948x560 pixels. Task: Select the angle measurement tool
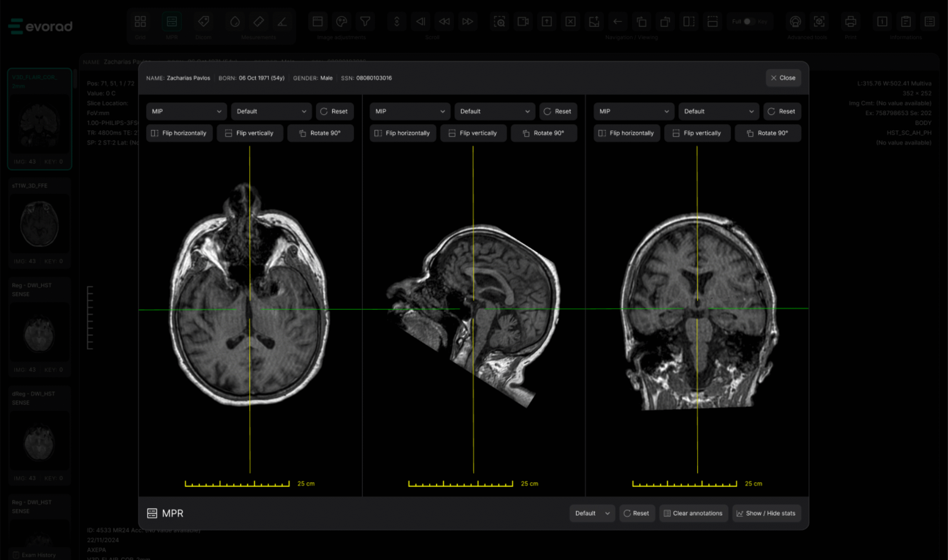click(x=282, y=22)
